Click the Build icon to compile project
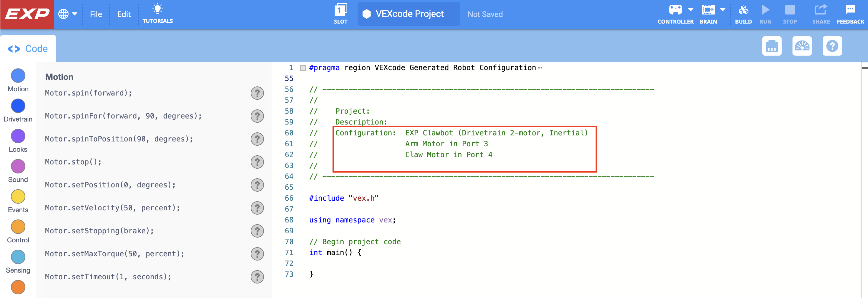The height and width of the screenshot is (298, 868). pyautogui.click(x=744, y=10)
